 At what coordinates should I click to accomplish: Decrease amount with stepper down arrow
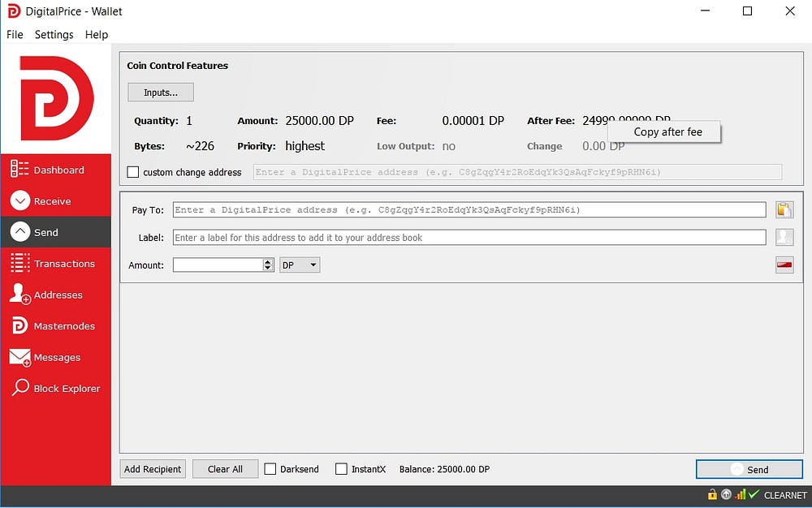pyautogui.click(x=268, y=268)
